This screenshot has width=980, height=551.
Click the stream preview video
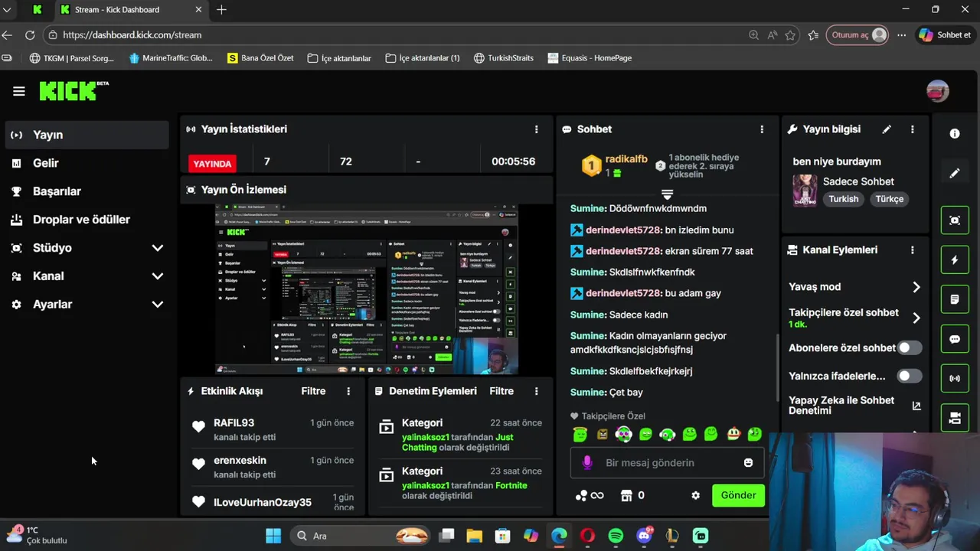coord(366,289)
